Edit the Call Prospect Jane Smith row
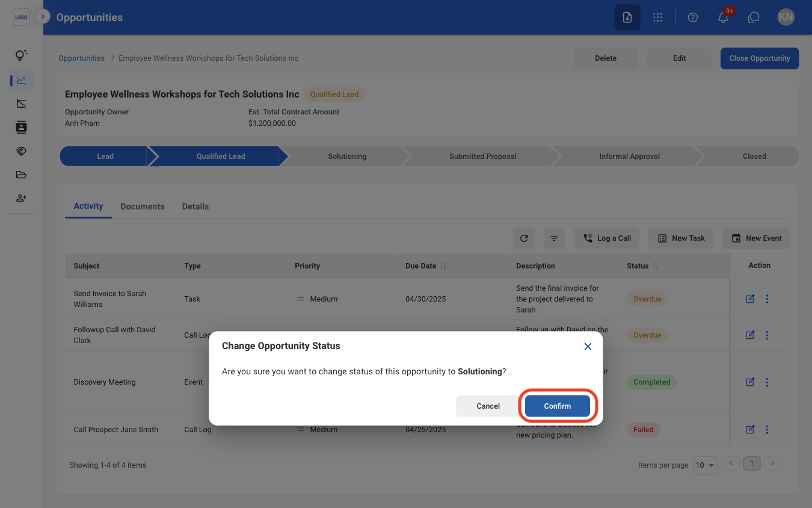This screenshot has width=812, height=508. 750,430
